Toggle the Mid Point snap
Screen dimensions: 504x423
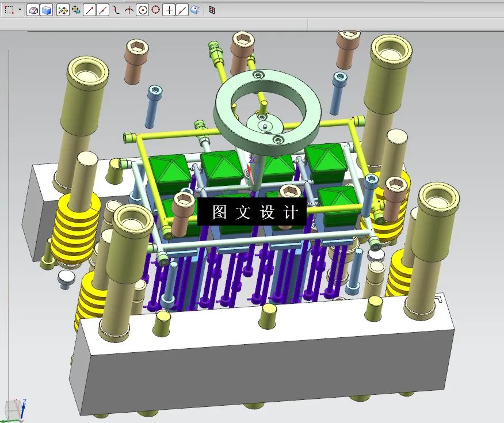click(103, 10)
